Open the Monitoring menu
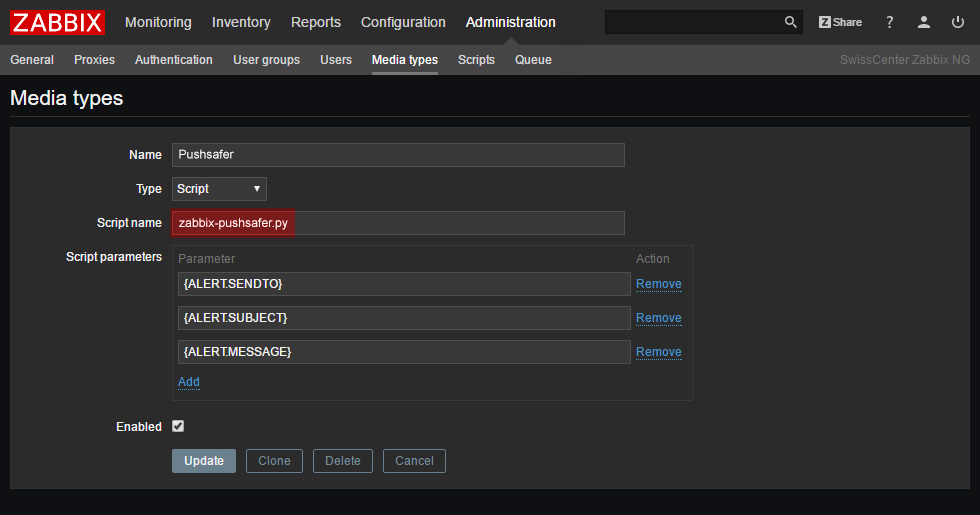The height and width of the screenshot is (515, 980). tap(158, 22)
